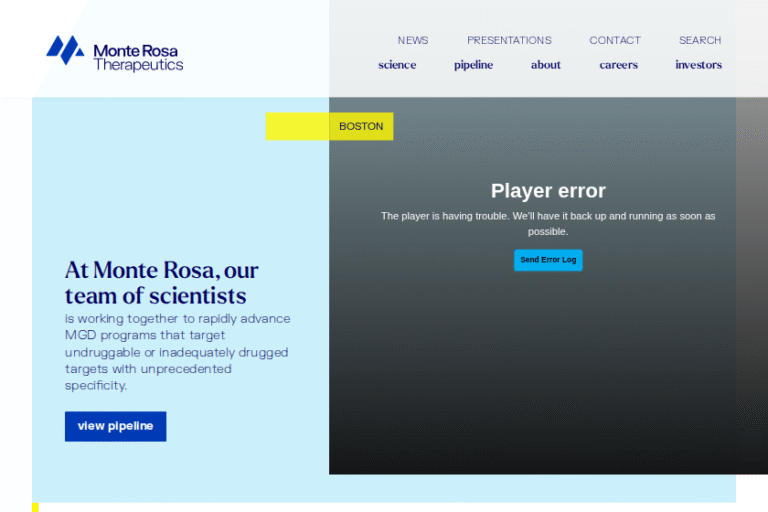Go to the Presentations link

tap(509, 41)
